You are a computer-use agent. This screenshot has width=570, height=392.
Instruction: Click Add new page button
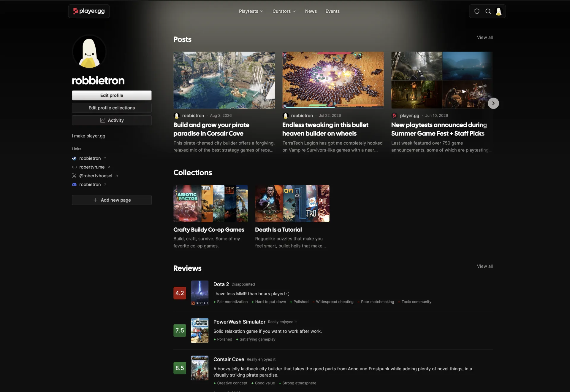tap(112, 200)
